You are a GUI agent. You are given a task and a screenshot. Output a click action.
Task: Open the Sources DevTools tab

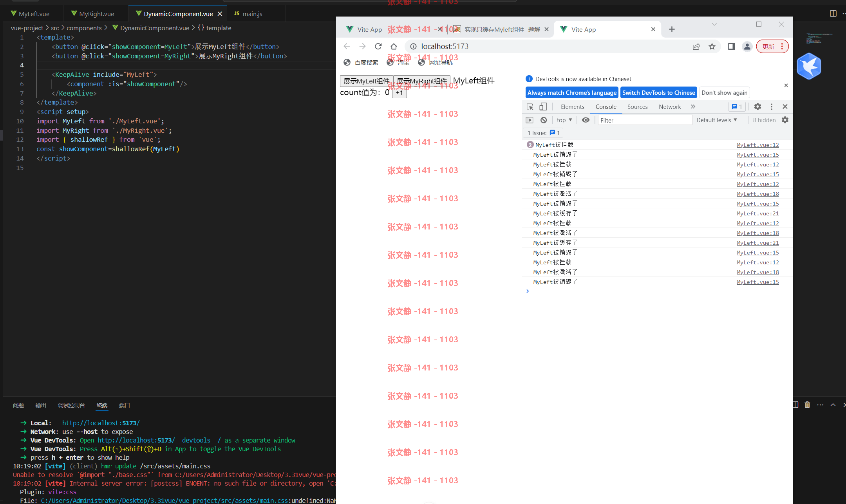(637, 107)
